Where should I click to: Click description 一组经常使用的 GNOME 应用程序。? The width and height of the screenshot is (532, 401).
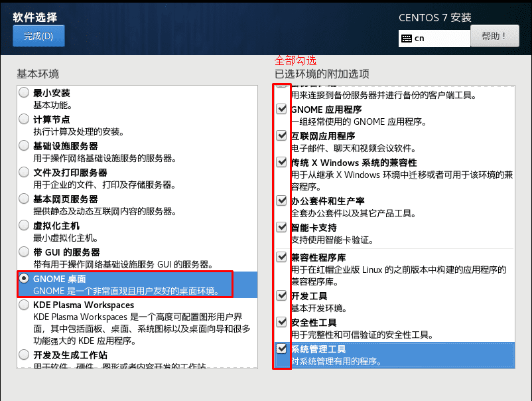click(360, 122)
